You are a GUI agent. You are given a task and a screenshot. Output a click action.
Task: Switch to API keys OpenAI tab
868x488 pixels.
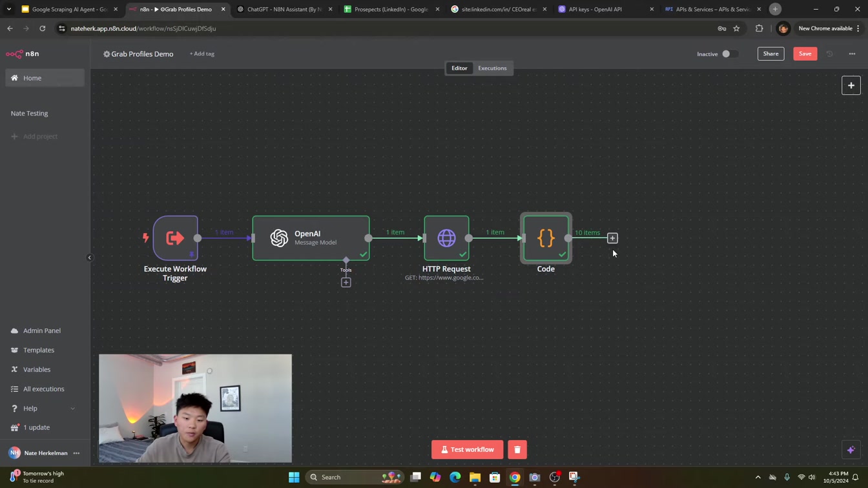(x=606, y=9)
